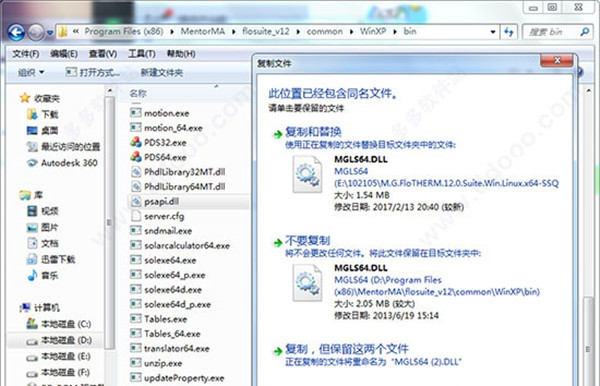
Task: Open 本地磁盘 (F:) drive
Action: (x=58, y=372)
